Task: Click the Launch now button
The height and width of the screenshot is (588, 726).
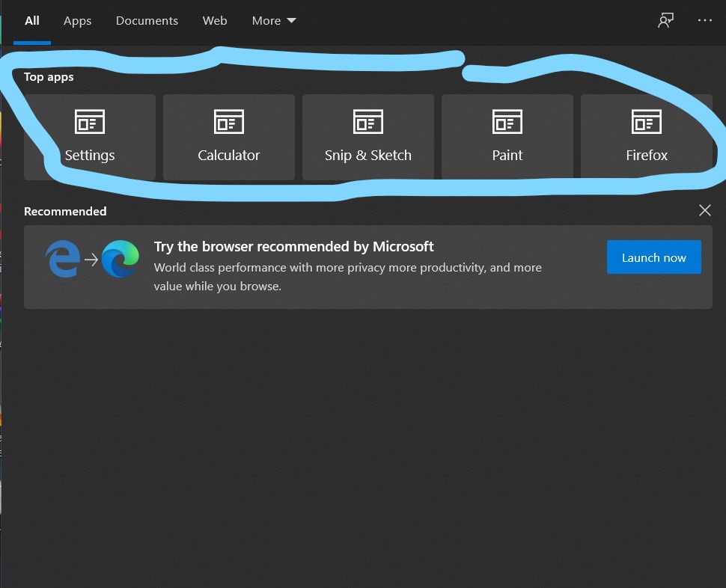Action: click(653, 257)
